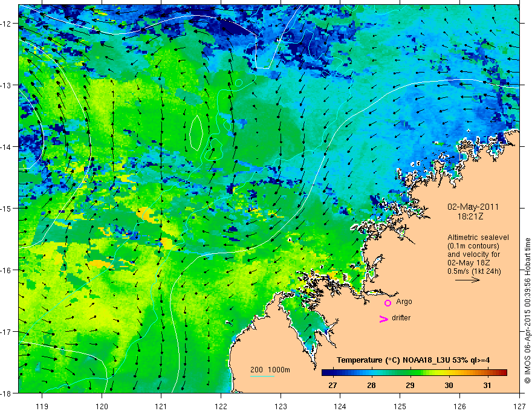
Task: Click longitude axis label 122
Action: [221, 406]
